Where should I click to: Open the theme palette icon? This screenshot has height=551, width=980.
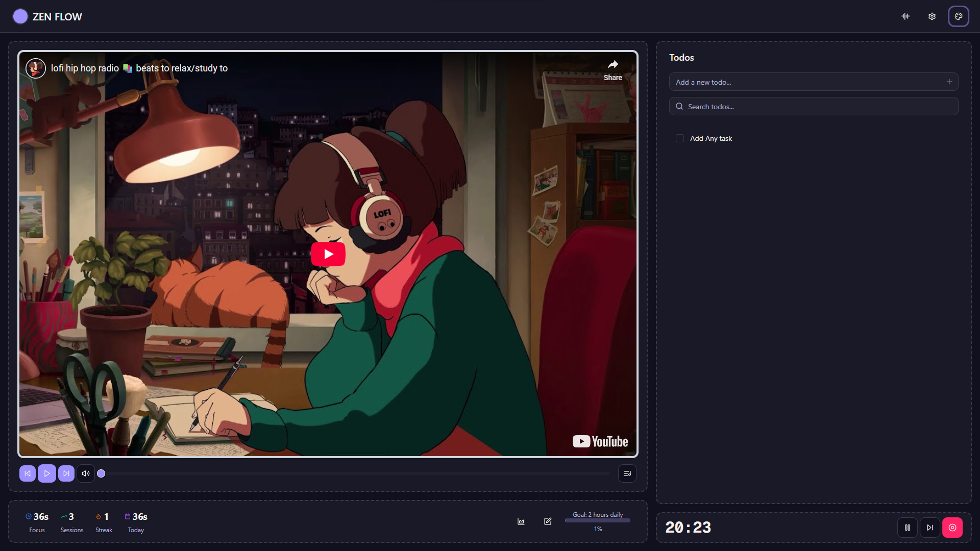tap(959, 16)
